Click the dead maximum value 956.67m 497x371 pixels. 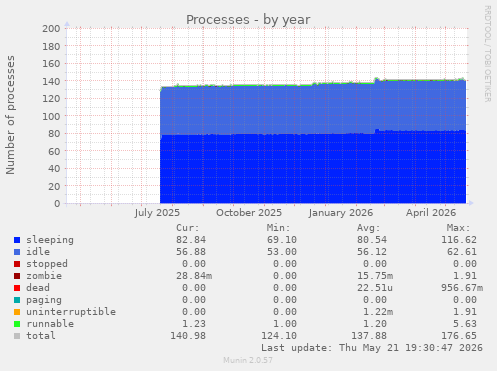(462, 288)
